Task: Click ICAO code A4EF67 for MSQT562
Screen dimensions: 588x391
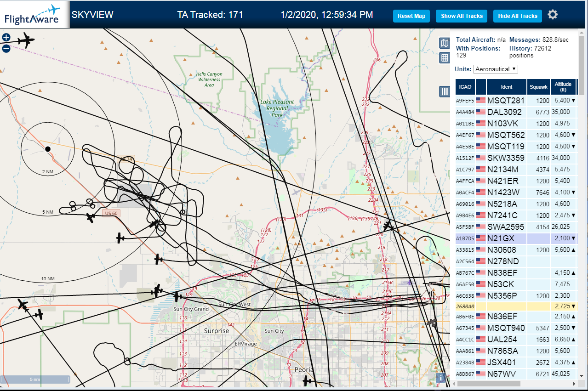Action: pos(465,135)
